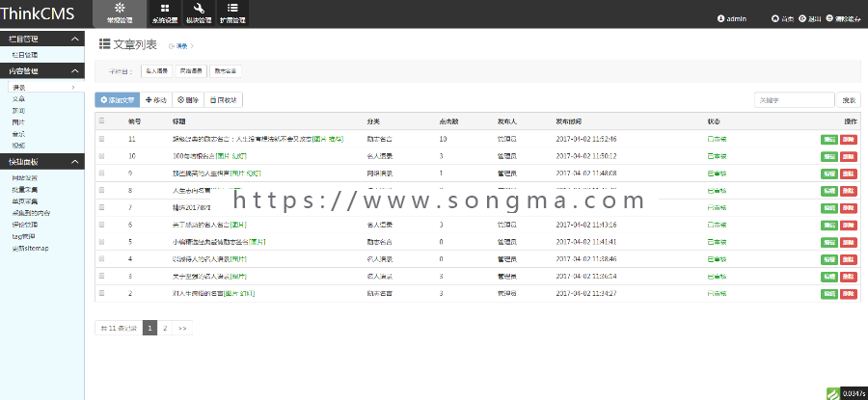Click green edit button for article 10
Screen dimensions: 868x400
point(829,156)
